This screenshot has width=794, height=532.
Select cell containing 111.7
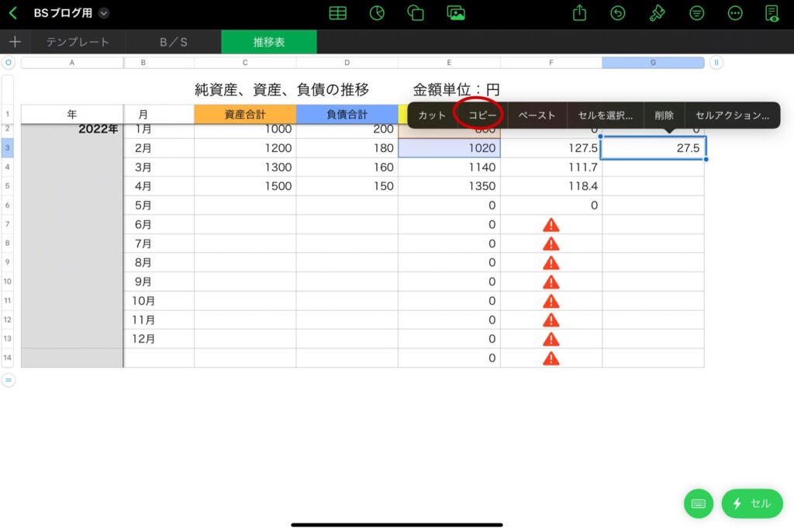click(551, 168)
